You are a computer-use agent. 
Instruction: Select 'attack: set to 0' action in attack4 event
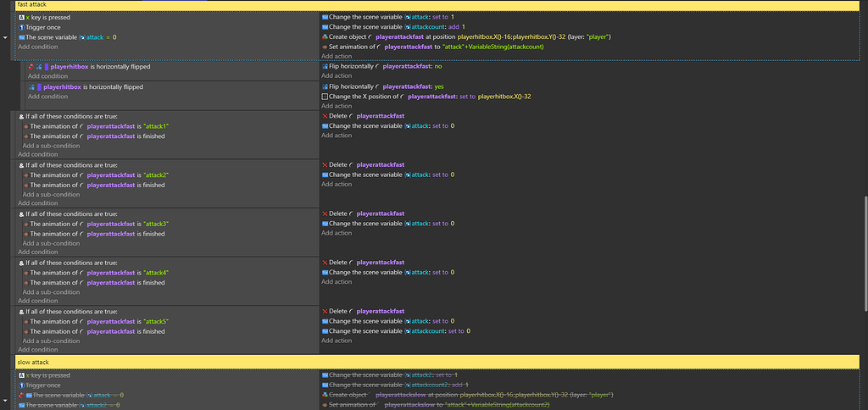[388, 272]
